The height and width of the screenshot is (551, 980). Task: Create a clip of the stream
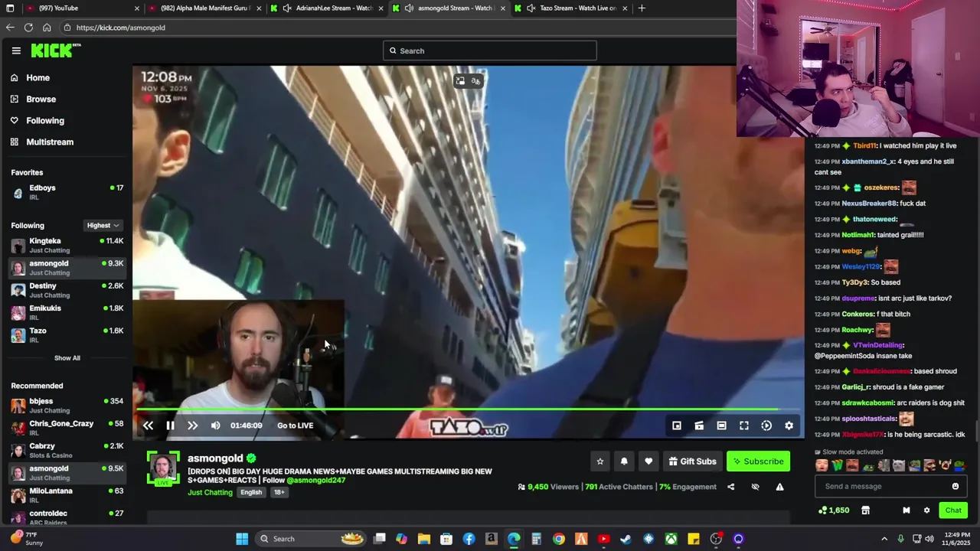pos(699,425)
